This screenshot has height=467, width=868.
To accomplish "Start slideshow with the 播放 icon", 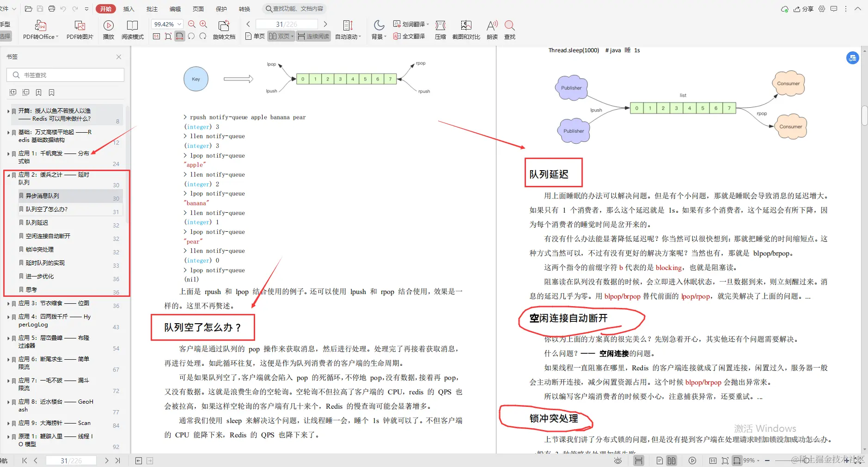I will click(108, 29).
